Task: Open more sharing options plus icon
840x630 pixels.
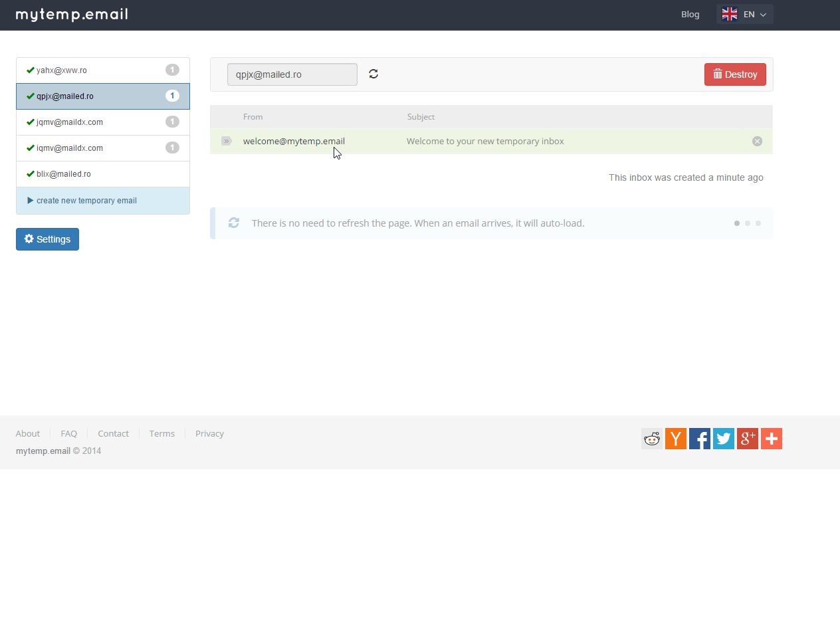Action: pos(772,439)
